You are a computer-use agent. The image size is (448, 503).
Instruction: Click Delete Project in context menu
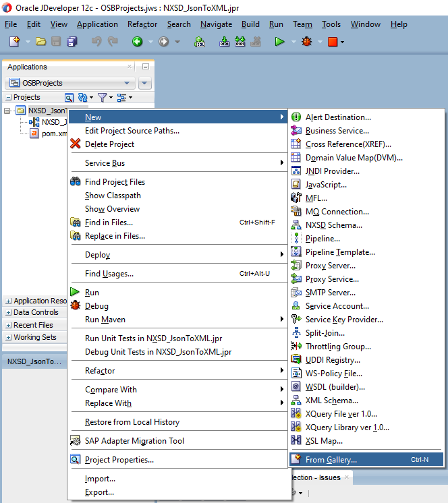pos(178,144)
